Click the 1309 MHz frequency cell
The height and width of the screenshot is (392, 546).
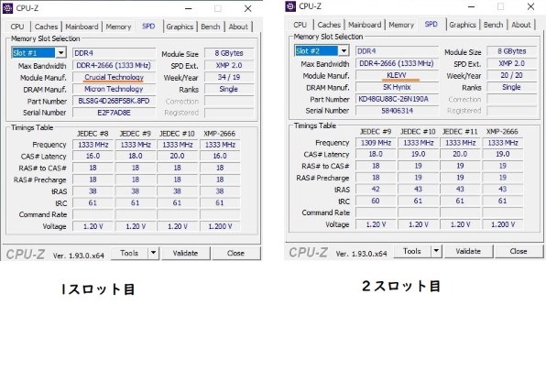pos(376,143)
